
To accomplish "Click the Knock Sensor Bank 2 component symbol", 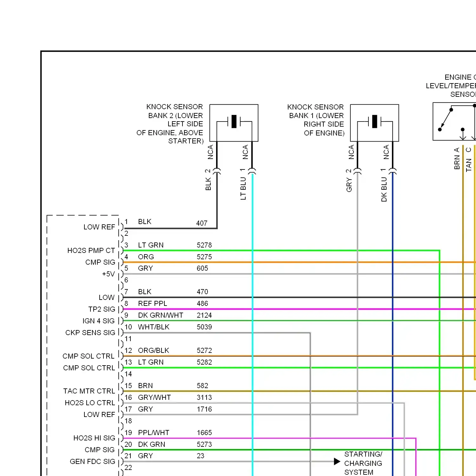I will click(x=234, y=123).
